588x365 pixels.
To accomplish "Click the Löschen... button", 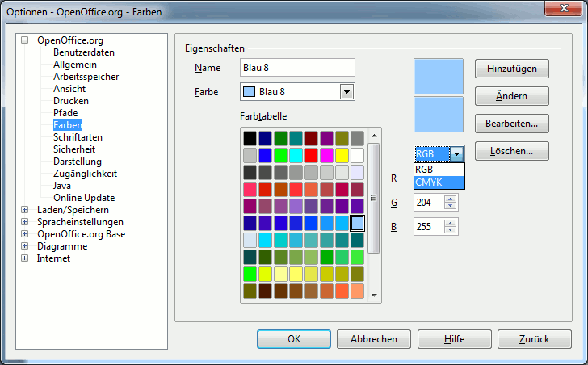I will 512,151.
